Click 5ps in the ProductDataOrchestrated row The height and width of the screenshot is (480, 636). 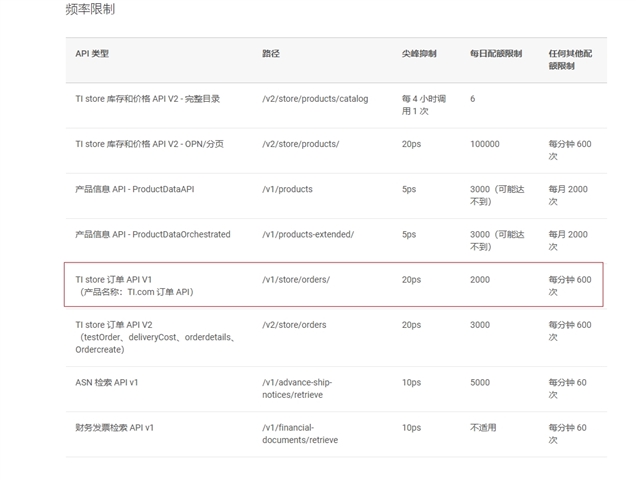(x=409, y=234)
